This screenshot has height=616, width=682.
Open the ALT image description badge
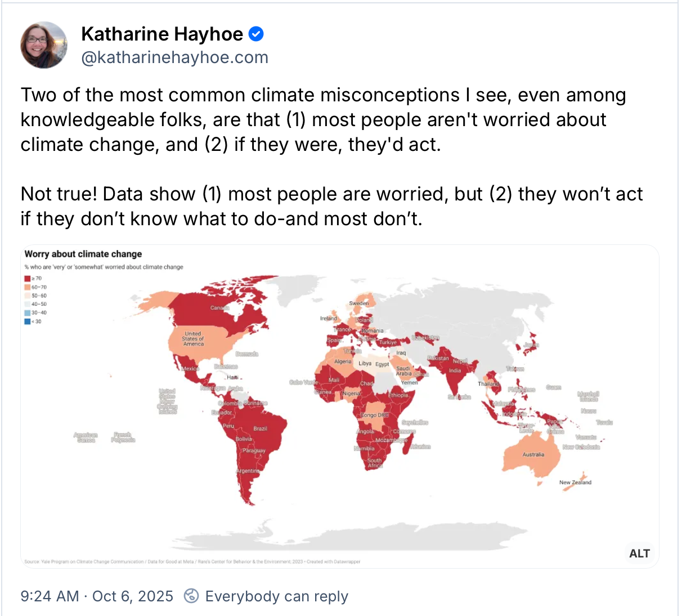click(x=639, y=553)
